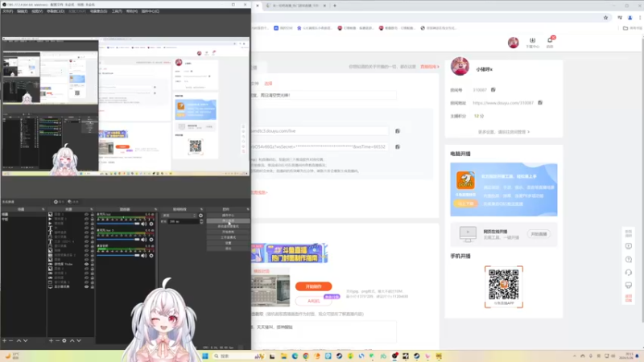This screenshot has height=362, width=644.
Task: Open the OBS 工具(T) menu
Action: [117, 11]
